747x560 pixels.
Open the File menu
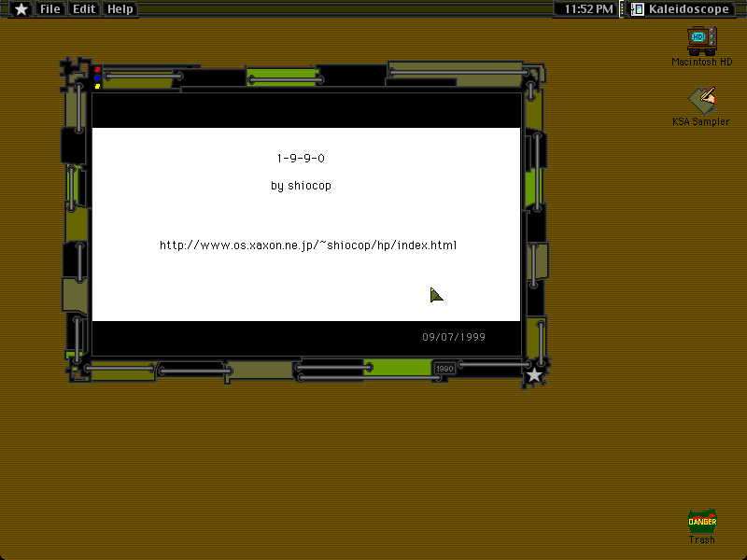(50, 9)
